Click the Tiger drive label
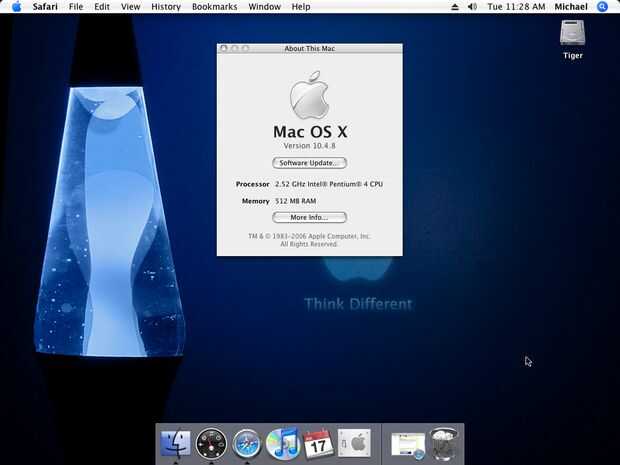620x465 pixels. [x=573, y=56]
